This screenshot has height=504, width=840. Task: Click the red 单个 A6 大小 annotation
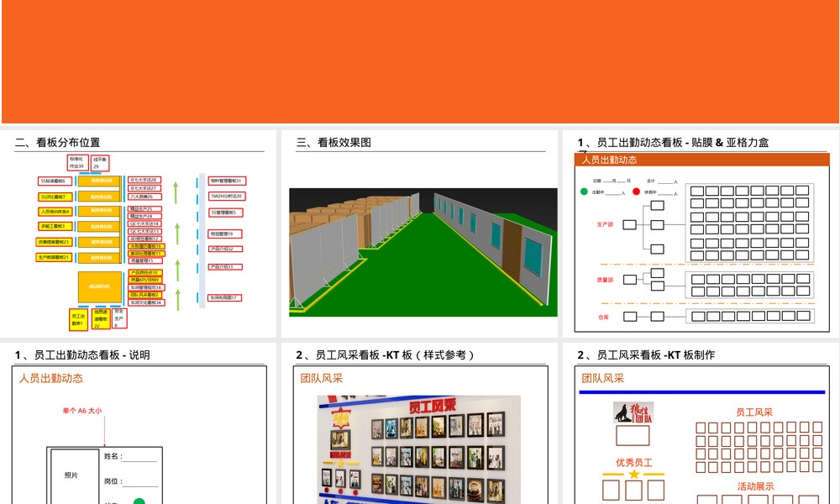pos(82,411)
